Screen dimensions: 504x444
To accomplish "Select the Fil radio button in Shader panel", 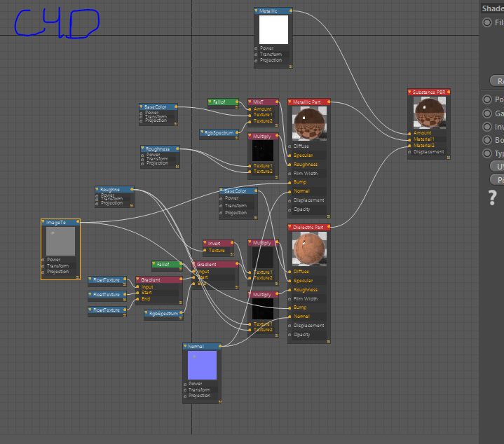I will (487, 22).
